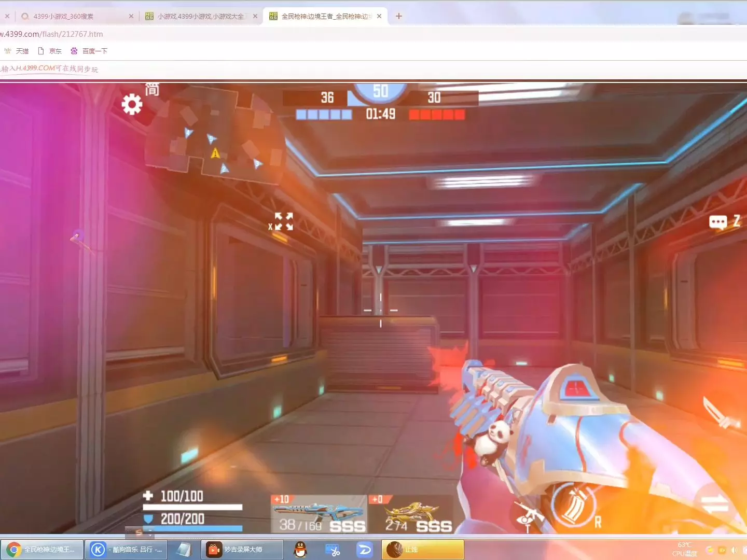Screen dimensions: 747x560
Task: Select the primary rifle weapon slot
Action: pos(318,514)
